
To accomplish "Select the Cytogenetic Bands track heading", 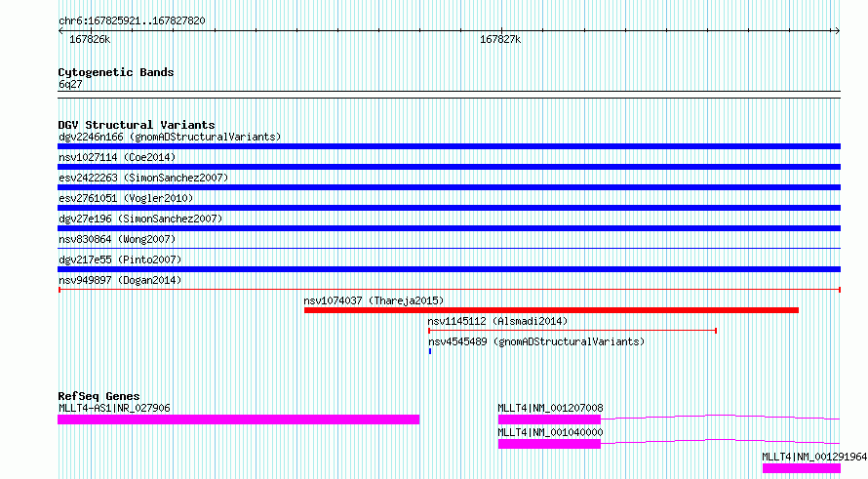I will pyautogui.click(x=116, y=72).
